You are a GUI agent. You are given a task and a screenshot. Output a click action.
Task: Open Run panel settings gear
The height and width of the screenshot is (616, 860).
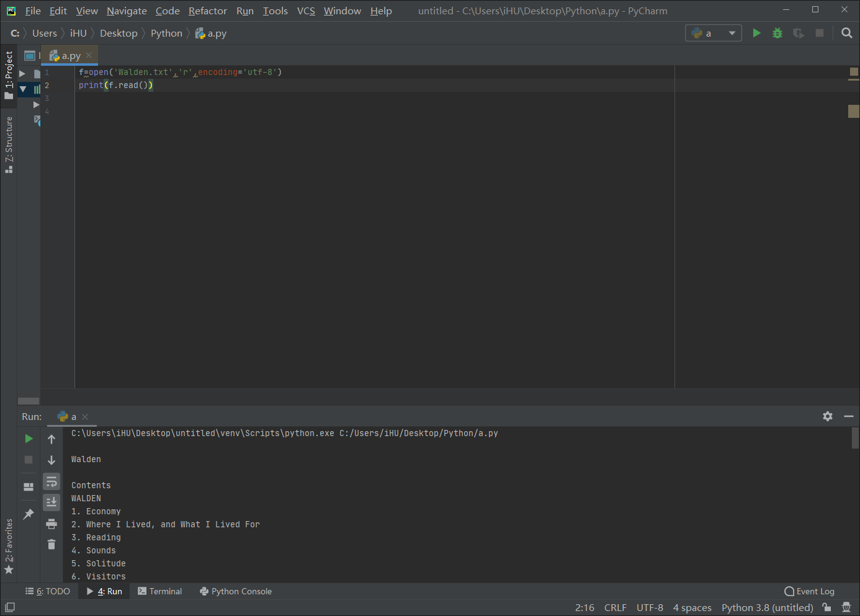(828, 416)
